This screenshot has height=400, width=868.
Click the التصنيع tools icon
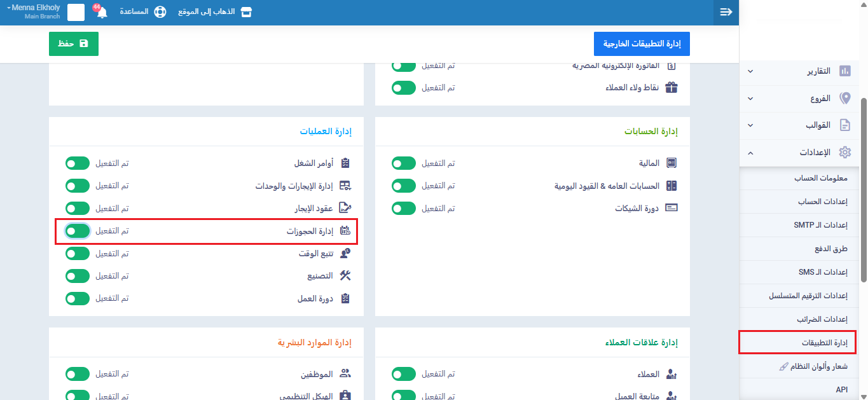[345, 275]
